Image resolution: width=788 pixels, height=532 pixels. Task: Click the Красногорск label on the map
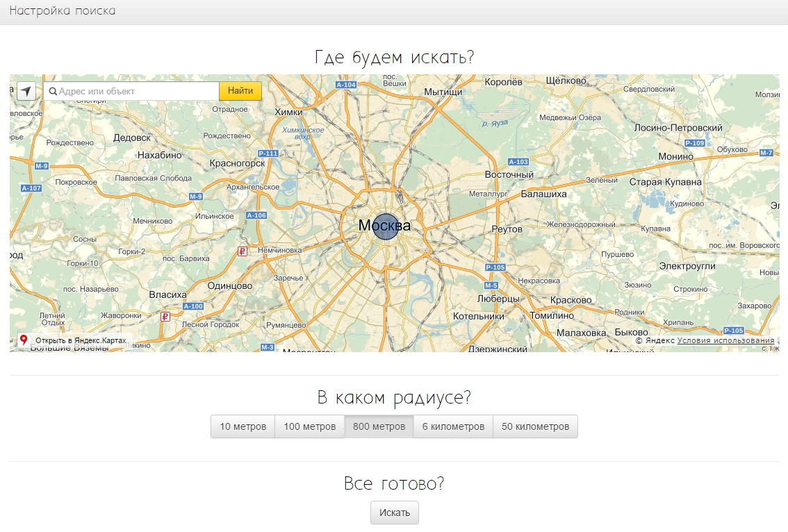(237, 163)
